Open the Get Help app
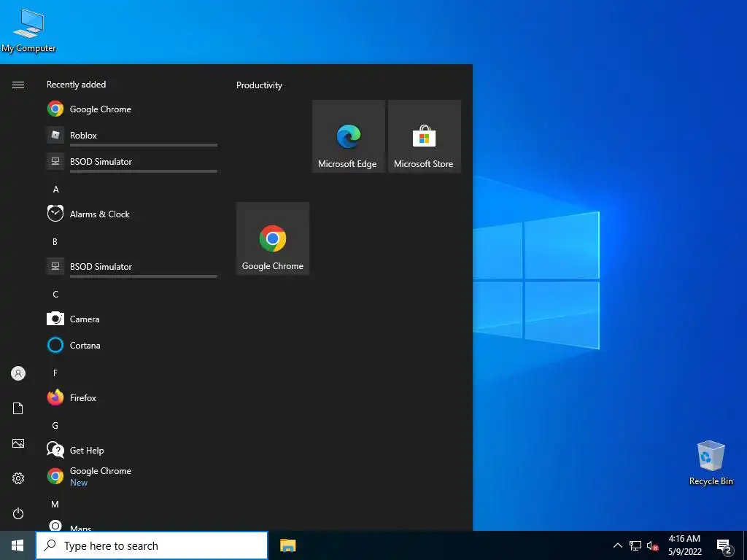 [x=132, y=450]
